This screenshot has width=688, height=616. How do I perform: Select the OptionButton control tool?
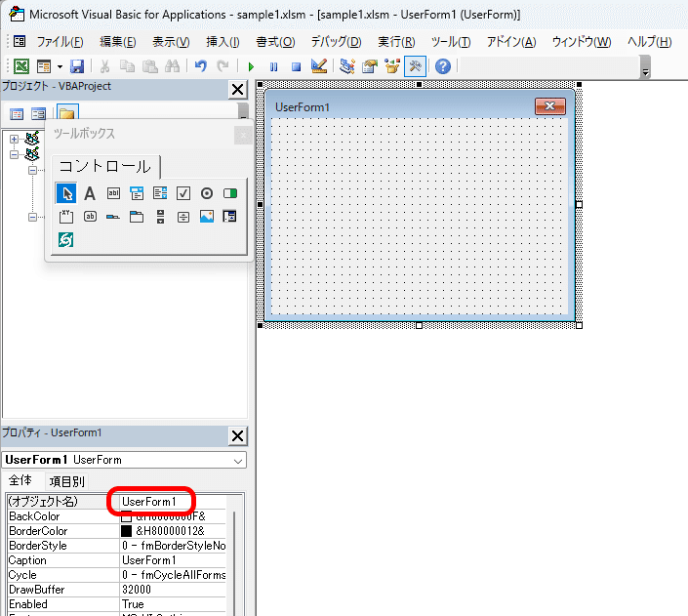click(x=207, y=193)
